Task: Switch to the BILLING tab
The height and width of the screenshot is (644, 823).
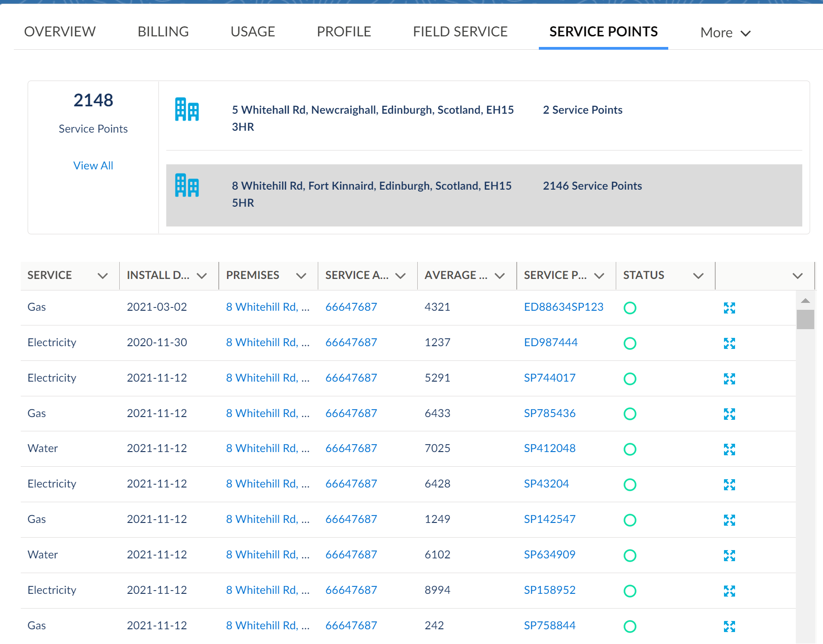Action: pyautogui.click(x=163, y=31)
